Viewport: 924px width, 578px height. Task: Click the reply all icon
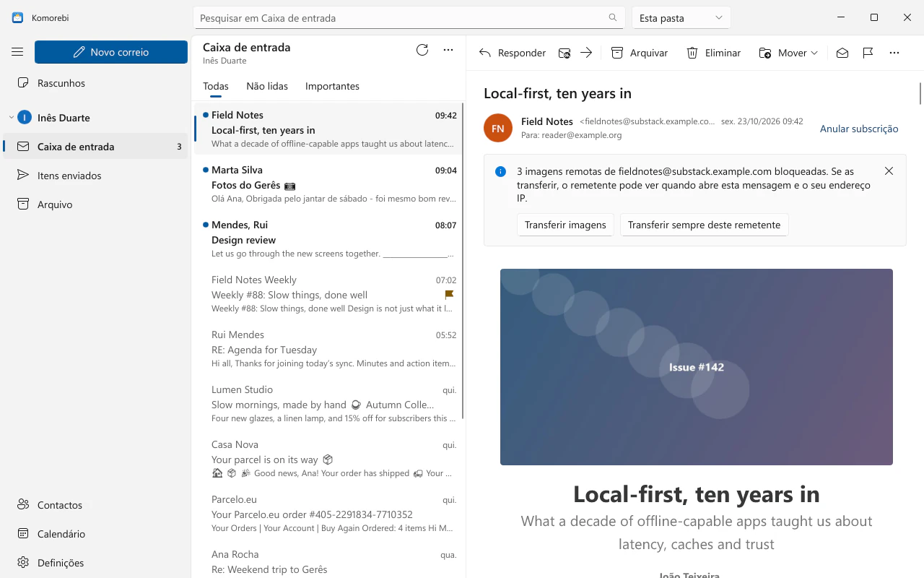click(565, 53)
